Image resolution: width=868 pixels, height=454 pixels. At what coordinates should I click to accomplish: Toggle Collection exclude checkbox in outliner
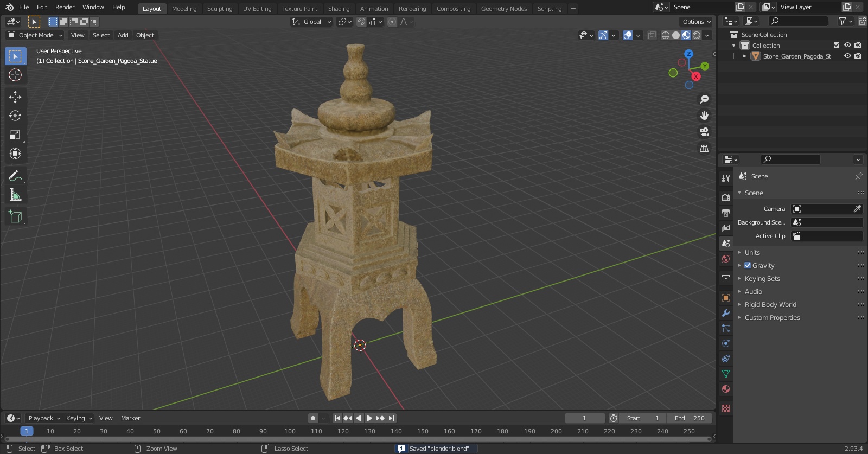pos(836,45)
